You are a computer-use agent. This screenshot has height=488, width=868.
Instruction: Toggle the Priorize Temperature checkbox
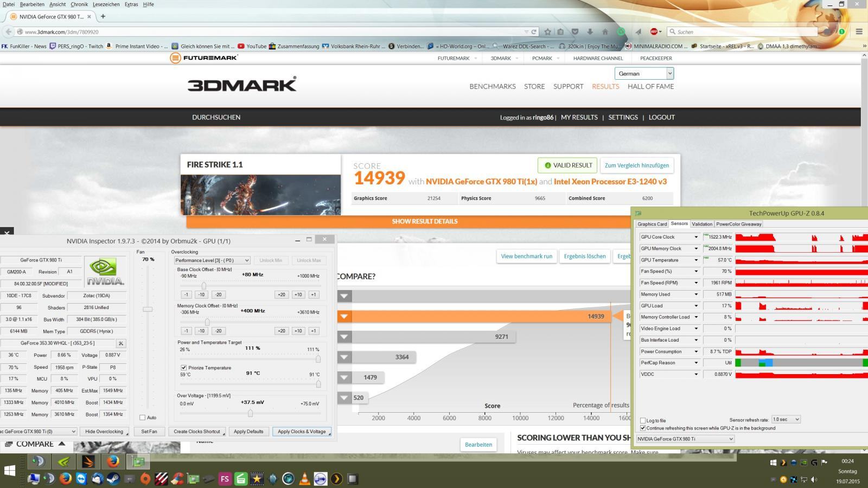point(184,368)
